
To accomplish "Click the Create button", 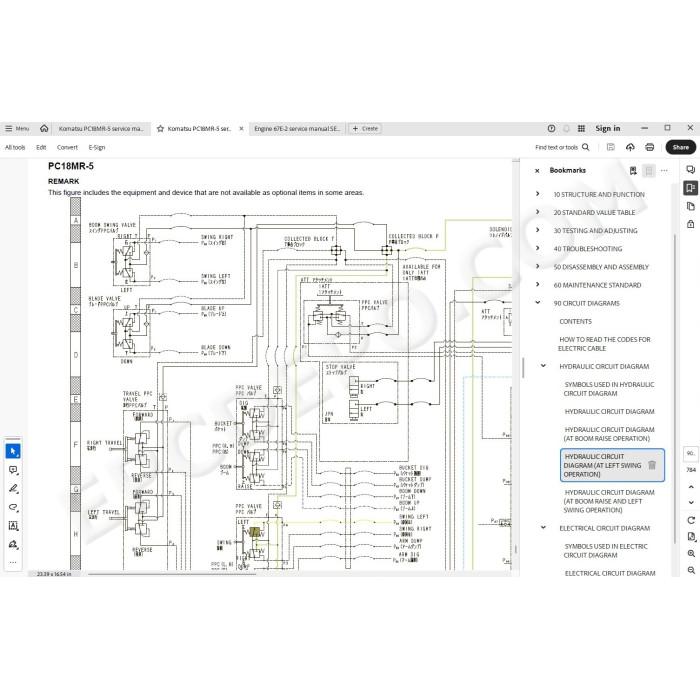I will click(x=365, y=129).
